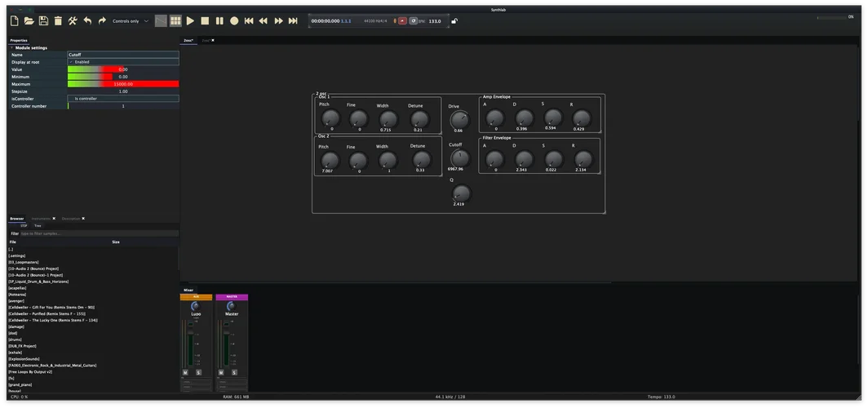Click the Stepsize value 1.00
Screen dimensions: 868x408
[x=123, y=91]
